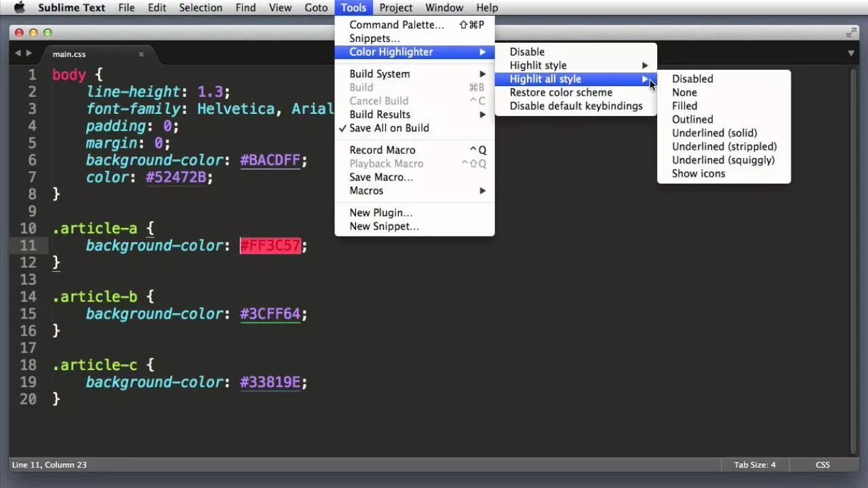Choose Snippets… menu entry
Viewport: 868px width, 488px height.
[414, 39]
